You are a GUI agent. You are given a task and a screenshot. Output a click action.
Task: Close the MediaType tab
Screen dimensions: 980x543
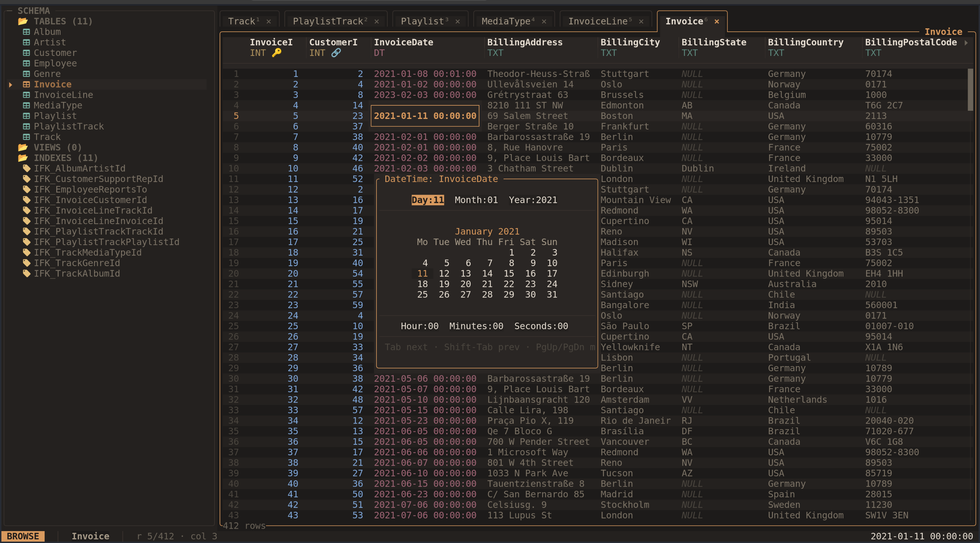tap(544, 21)
